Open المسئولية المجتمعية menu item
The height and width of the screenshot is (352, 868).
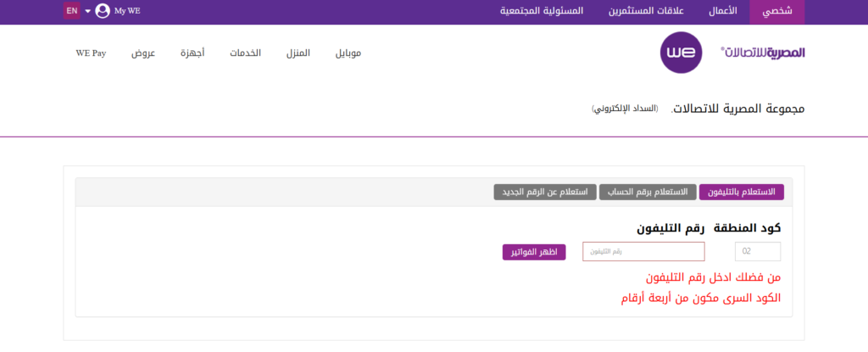click(542, 11)
